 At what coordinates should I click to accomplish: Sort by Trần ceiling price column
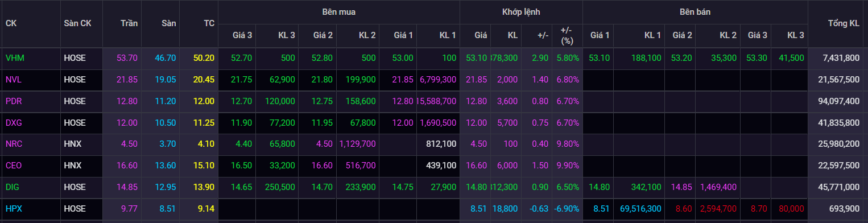pyautogui.click(x=129, y=23)
